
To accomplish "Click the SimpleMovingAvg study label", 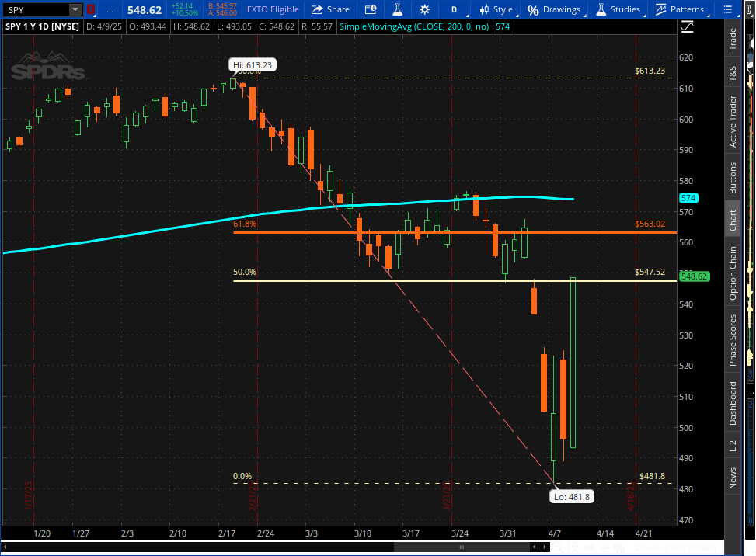I will click(x=414, y=27).
